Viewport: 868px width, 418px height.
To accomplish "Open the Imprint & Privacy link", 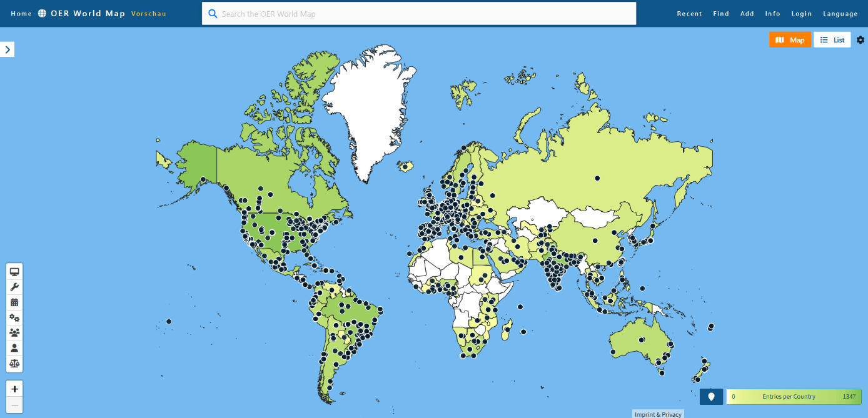I will point(657,414).
